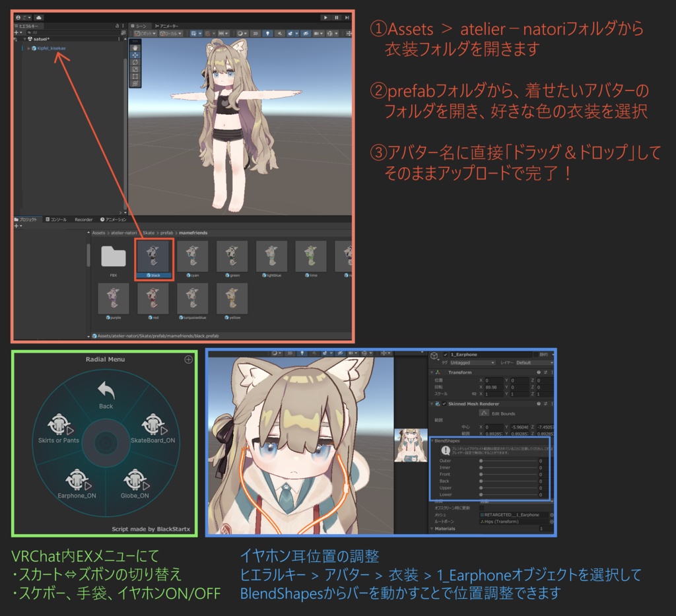This screenshot has width=676, height=616.
Task: Switch to the アニメーター (Animator) tab
Action: (x=166, y=26)
